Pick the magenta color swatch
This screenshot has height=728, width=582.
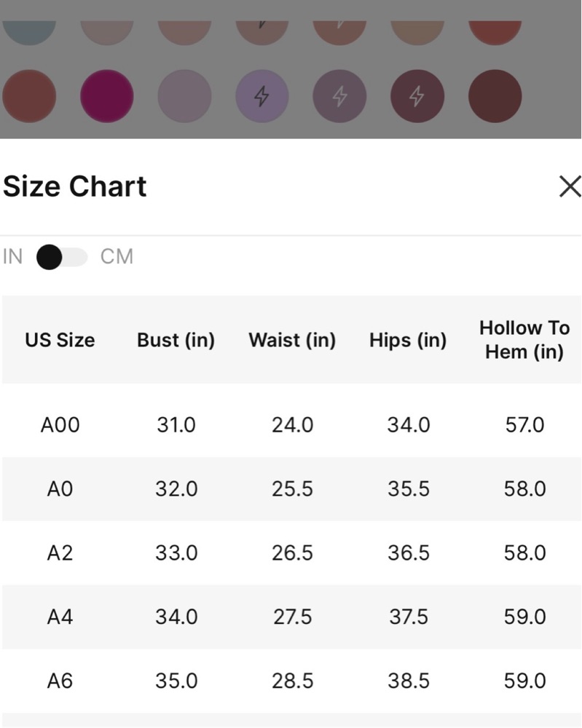(x=107, y=96)
